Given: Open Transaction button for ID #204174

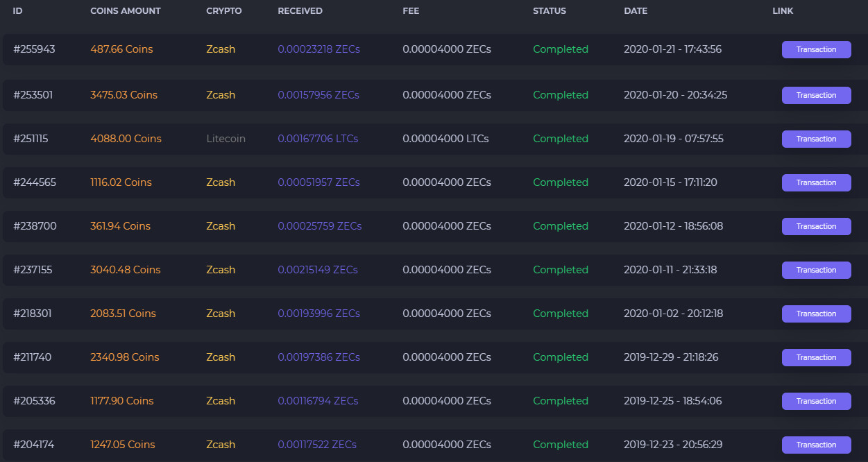Looking at the screenshot, I should (x=816, y=445).
